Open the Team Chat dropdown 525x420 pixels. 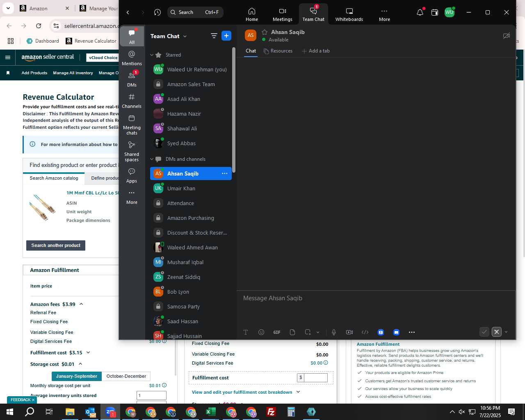point(169,36)
